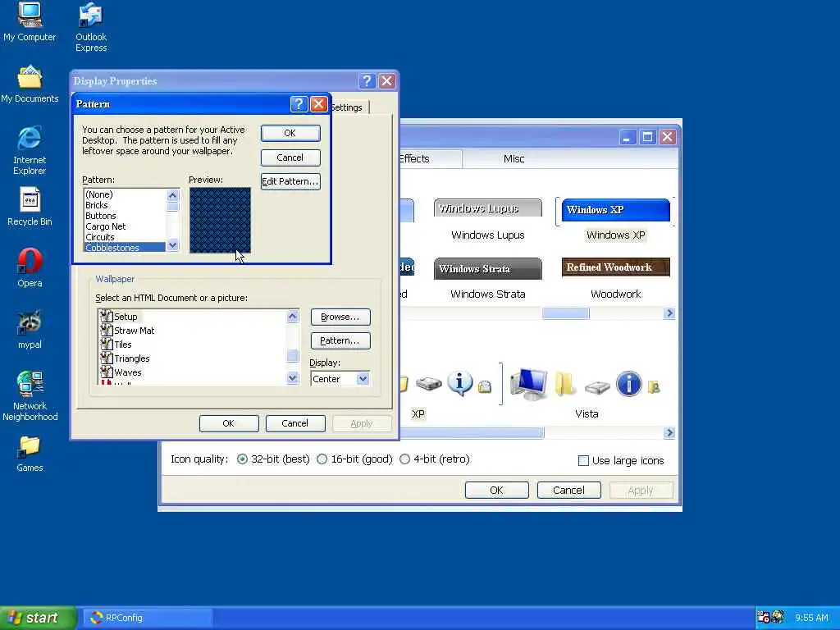Click Setup wallpaper file icon
This screenshot has height=630, width=840.
[x=107, y=316]
